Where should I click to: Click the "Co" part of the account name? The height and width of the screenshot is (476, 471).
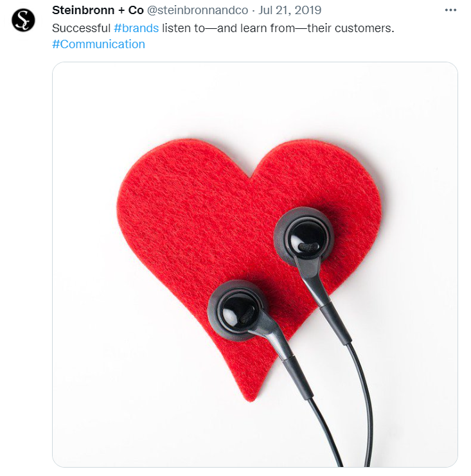coord(136,10)
